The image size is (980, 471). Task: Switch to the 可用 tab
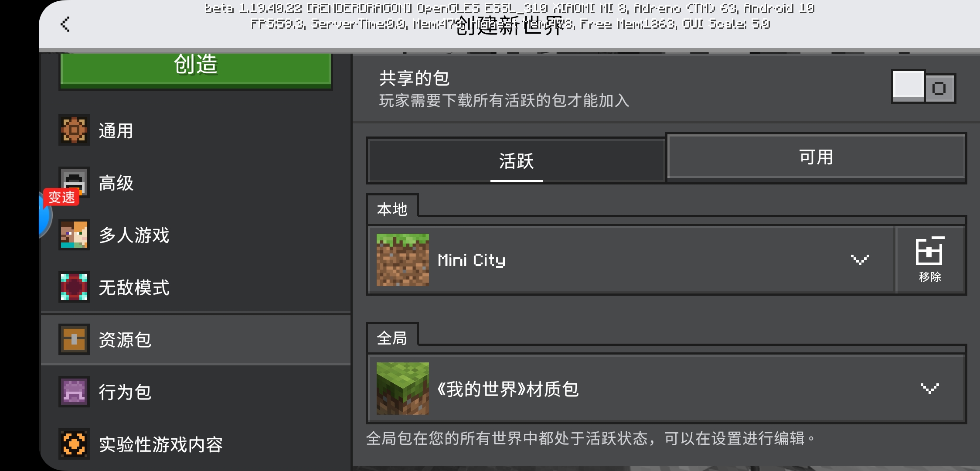click(x=816, y=157)
